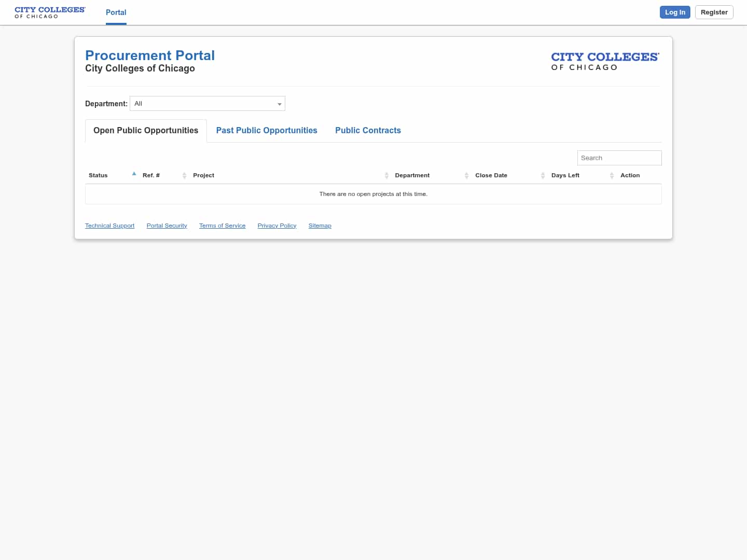Click the ascending sort arrow on Status column
Image resolution: width=747 pixels, height=560 pixels.
pyautogui.click(x=134, y=173)
